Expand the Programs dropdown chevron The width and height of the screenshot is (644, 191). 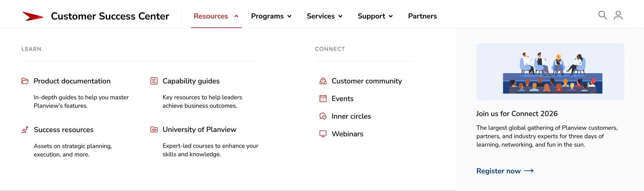point(289,16)
